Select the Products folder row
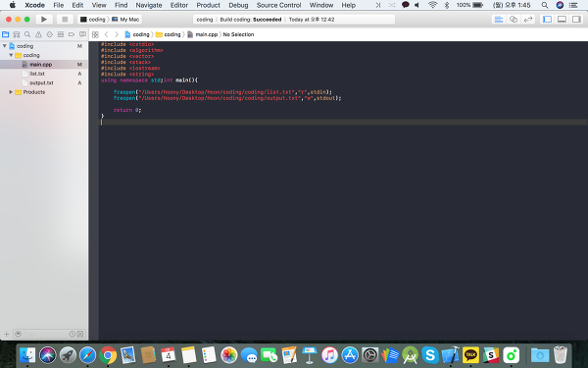Image resolution: width=588 pixels, height=368 pixels. coord(44,92)
